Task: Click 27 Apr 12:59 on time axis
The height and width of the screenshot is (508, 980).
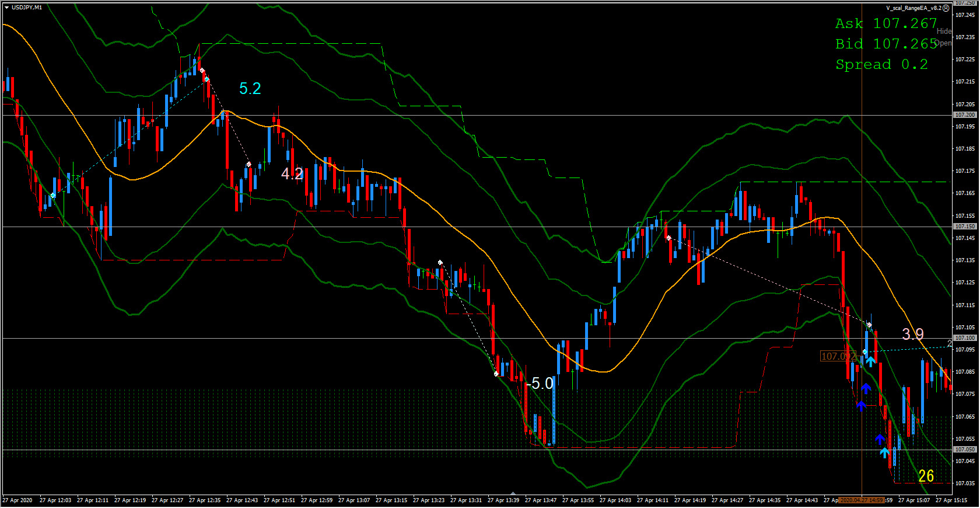Action: click(317, 500)
